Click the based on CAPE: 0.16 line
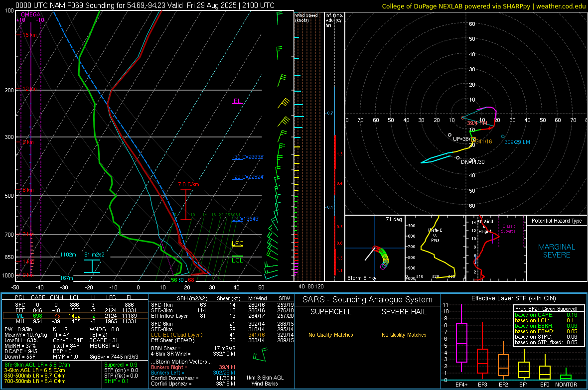The height and width of the screenshot is (390, 588). tap(546, 315)
